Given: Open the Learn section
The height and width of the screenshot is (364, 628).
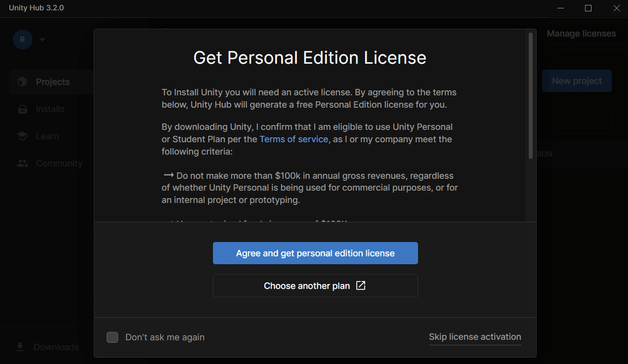Looking at the screenshot, I should click(x=47, y=136).
